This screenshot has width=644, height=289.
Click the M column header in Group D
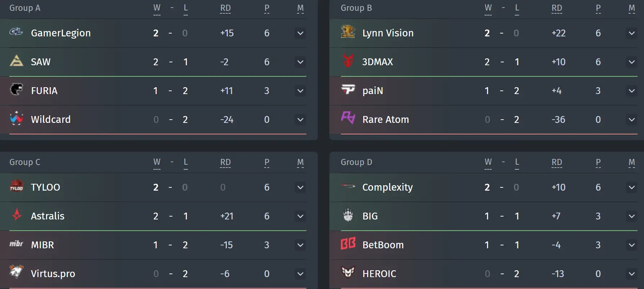(x=632, y=163)
